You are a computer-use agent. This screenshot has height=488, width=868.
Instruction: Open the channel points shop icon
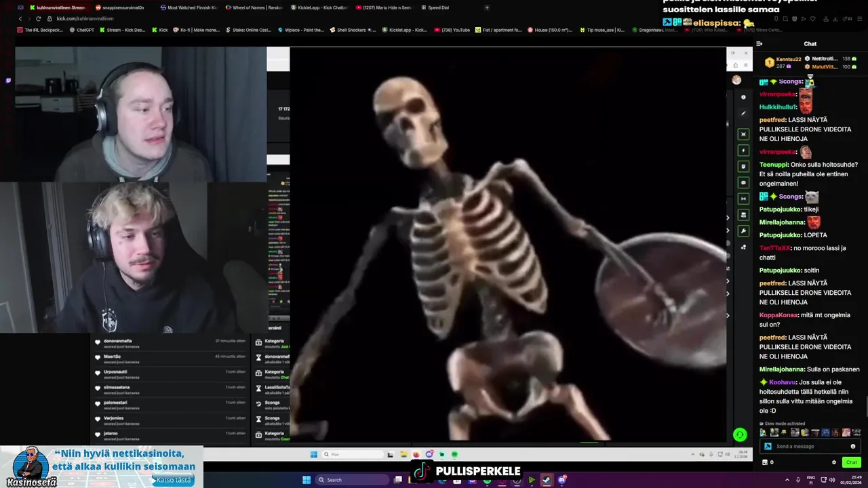click(765, 462)
